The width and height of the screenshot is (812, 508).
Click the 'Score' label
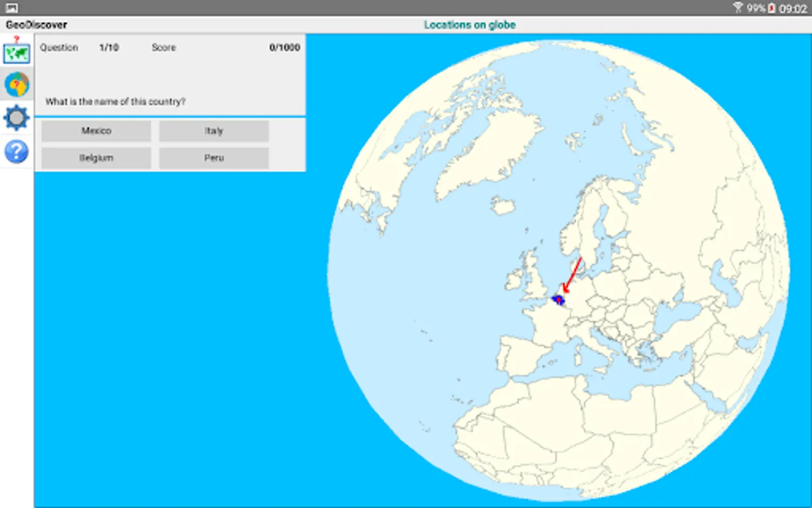164,47
